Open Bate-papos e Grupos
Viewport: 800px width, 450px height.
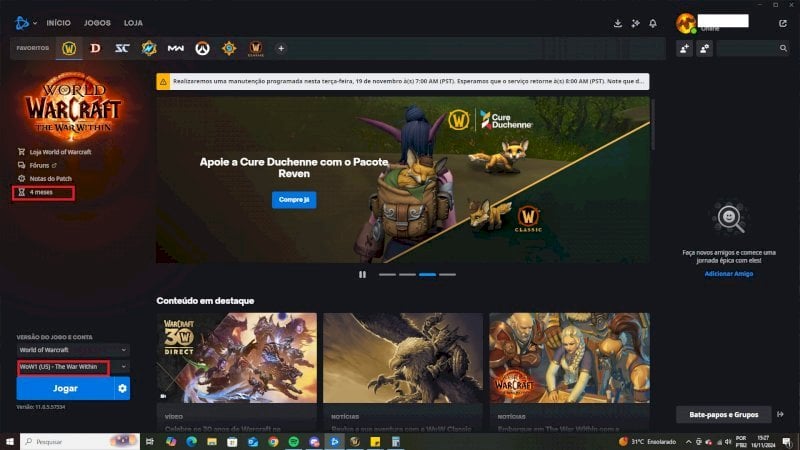click(x=723, y=414)
